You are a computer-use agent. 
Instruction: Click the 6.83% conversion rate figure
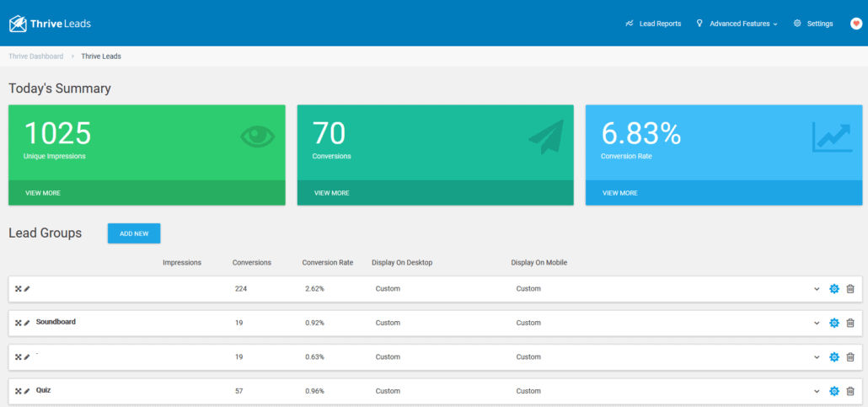pyautogui.click(x=641, y=133)
